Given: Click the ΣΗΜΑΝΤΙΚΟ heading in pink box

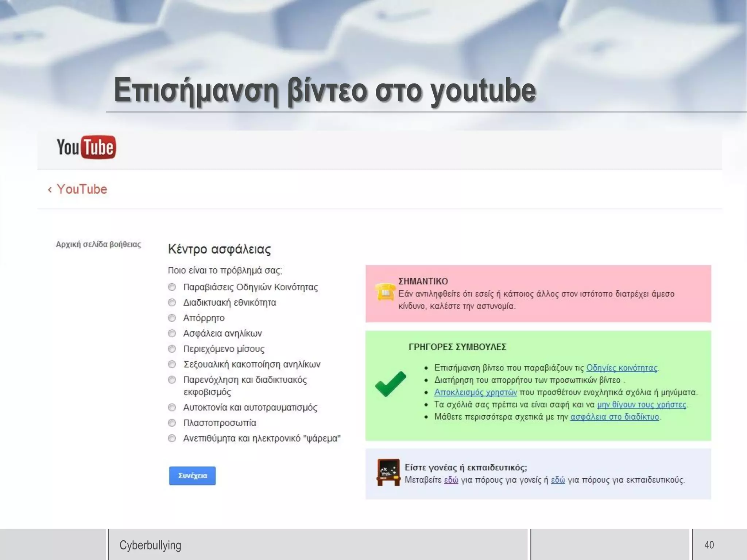Looking at the screenshot, I should pyautogui.click(x=423, y=281).
